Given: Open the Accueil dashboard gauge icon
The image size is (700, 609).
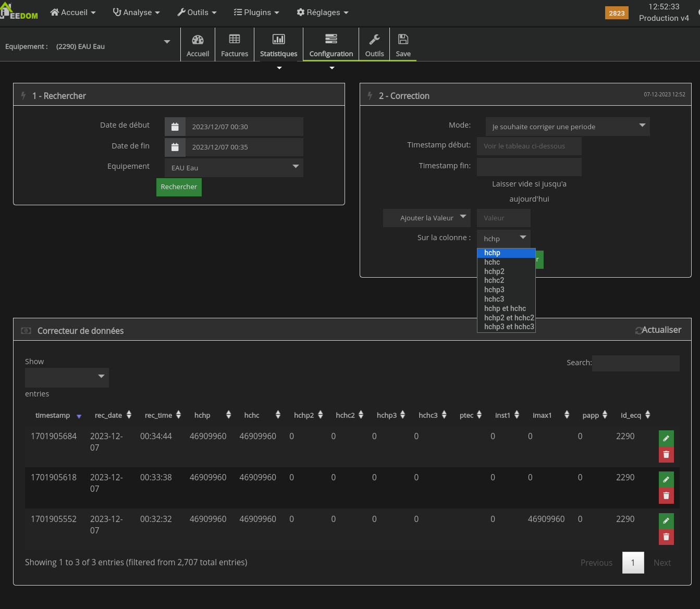Looking at the screenshot, I should point(198,40).
